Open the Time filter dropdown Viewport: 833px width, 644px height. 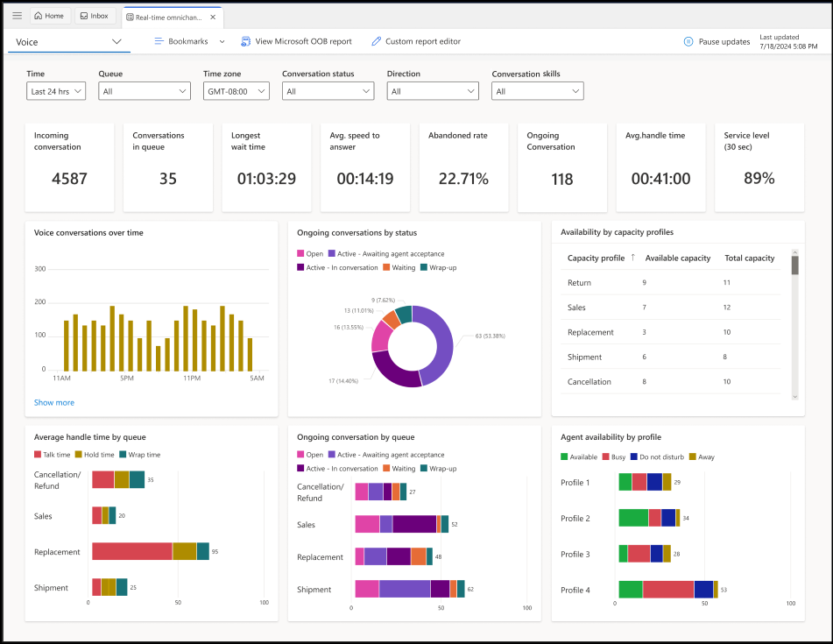pyautogui.click(x=55, y=90)
